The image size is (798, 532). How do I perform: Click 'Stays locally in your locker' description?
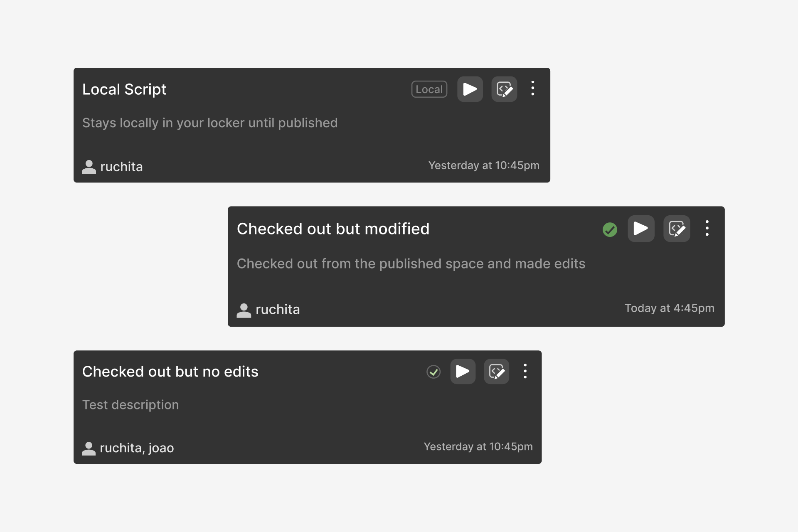tap(209, 123)
